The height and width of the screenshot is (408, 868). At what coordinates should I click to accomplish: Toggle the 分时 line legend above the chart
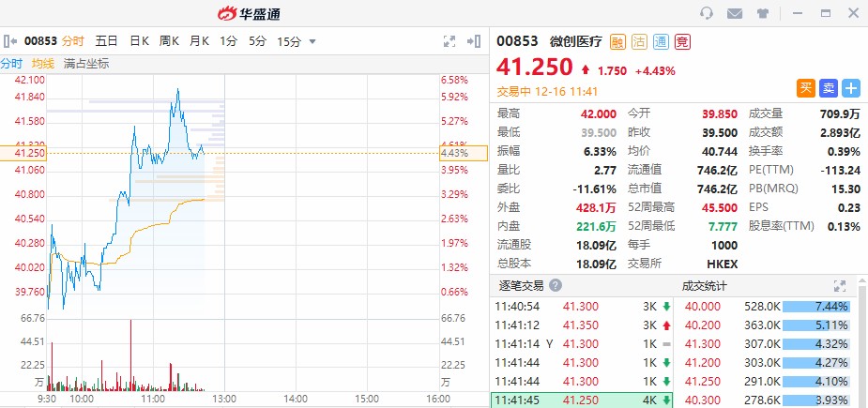pyautogui.click(x=11, y=64)
